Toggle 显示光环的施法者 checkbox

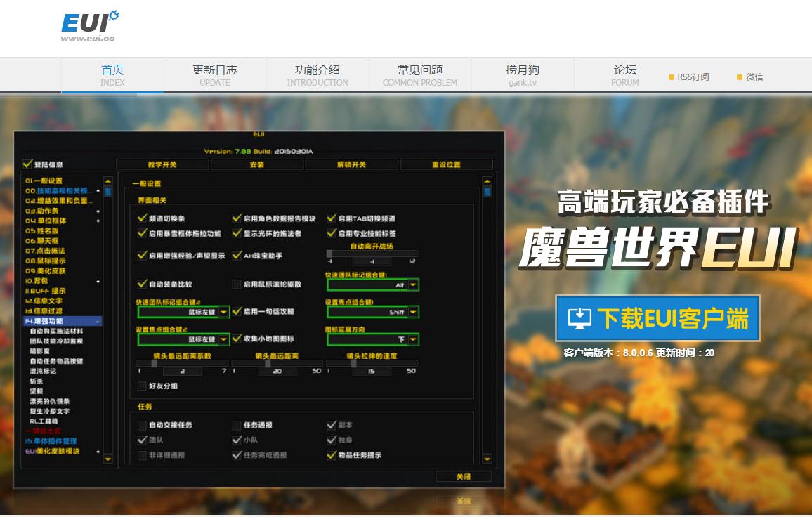click(237, 233)
